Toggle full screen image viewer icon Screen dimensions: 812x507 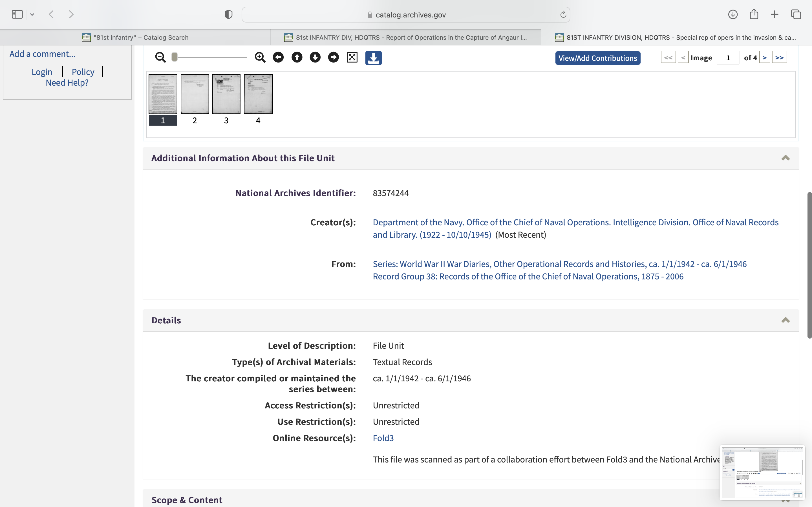click(352, 57)
